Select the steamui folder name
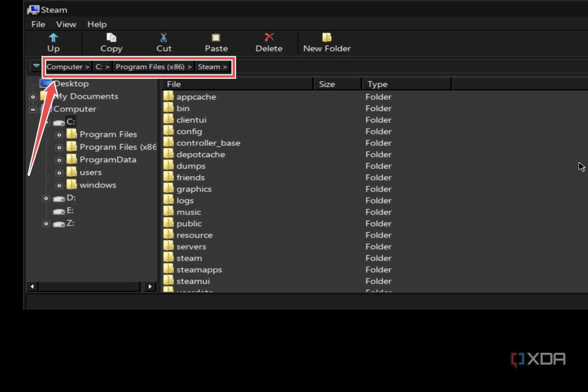The image size is (588, 392). click(193, 281)
